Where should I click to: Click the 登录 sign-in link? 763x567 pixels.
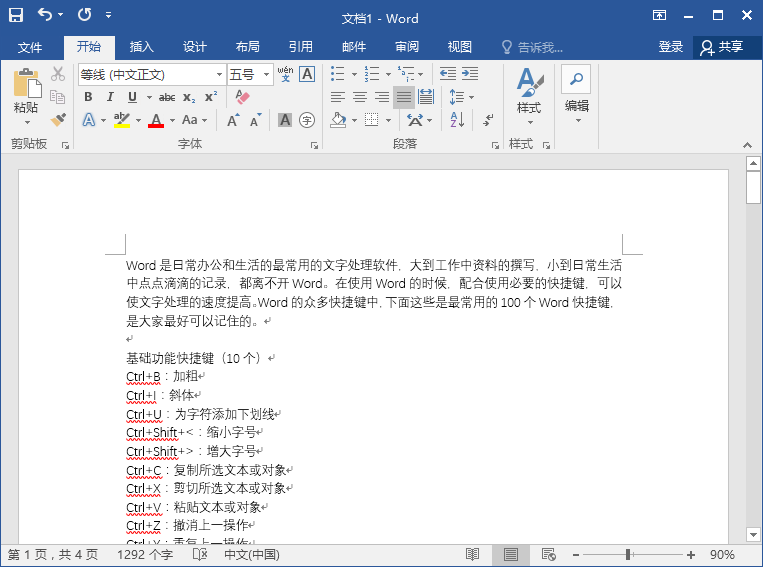tap(671, 47)
